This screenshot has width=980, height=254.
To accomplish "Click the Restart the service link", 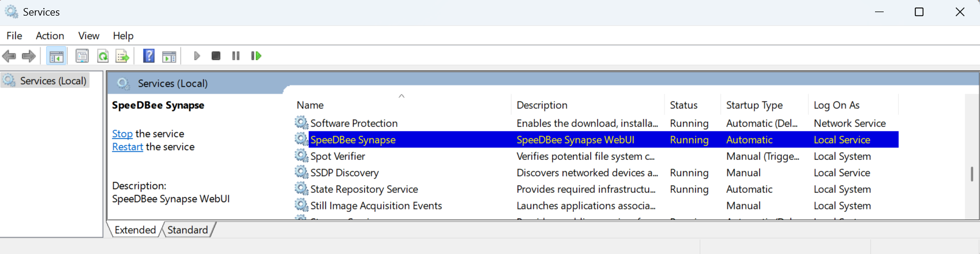I will [127, 147].
